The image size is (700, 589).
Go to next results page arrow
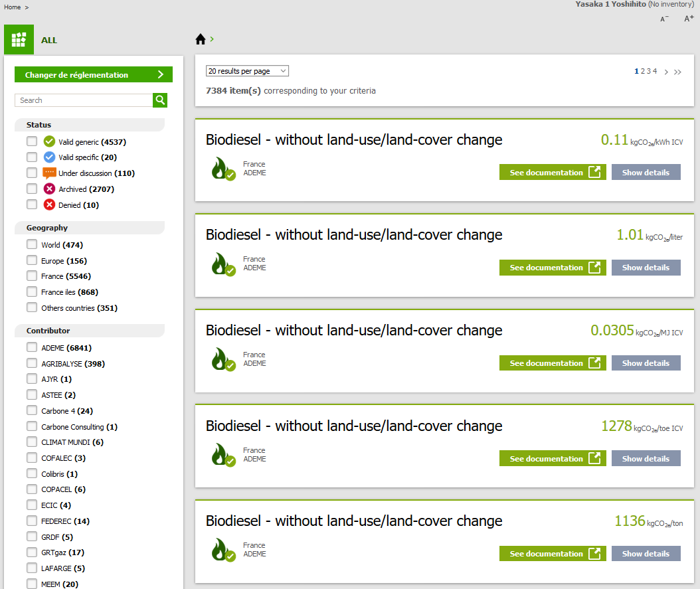coord(666,72)
